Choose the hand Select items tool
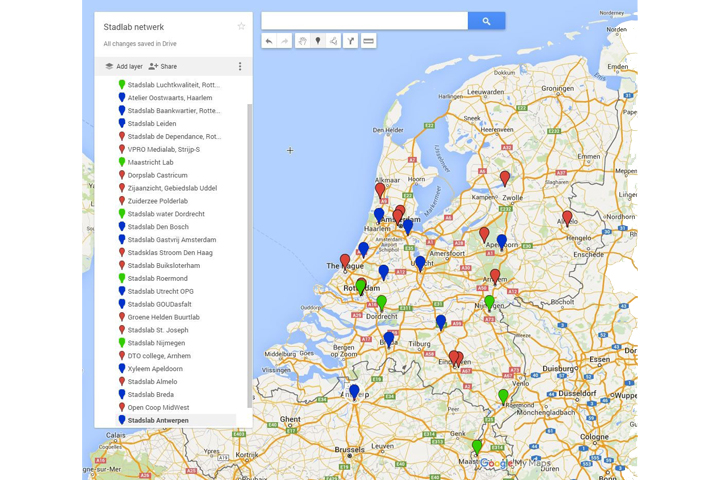The width and height of the screenshot is (720, 480). point(302,41)
